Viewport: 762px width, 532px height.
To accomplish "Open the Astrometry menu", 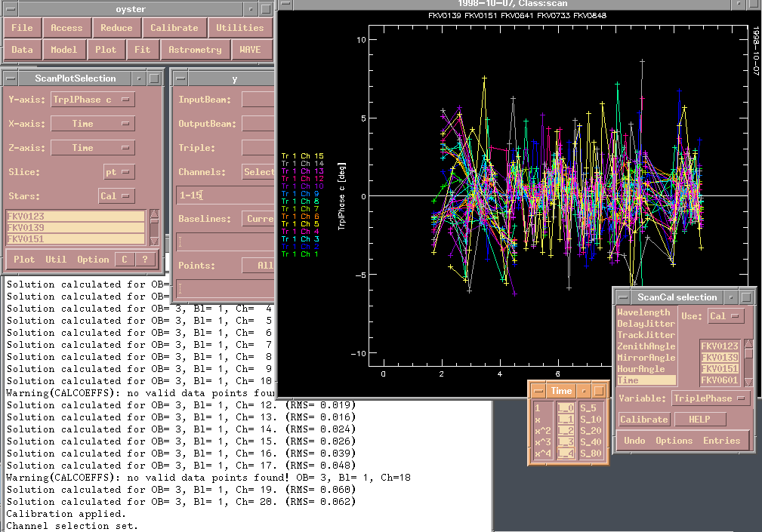I will (195, 50).
